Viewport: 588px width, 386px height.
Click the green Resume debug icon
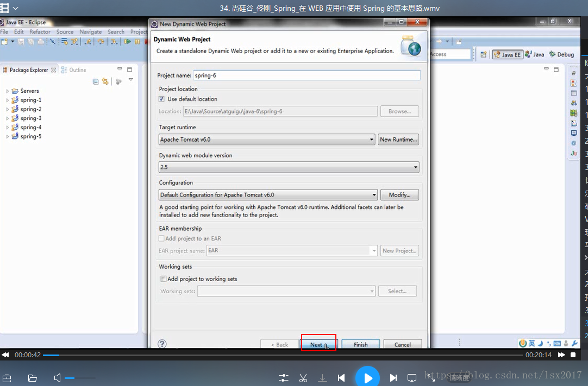[x=128, y=42]
